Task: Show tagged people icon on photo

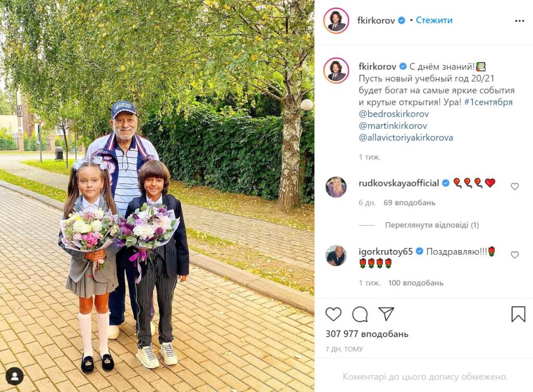Action: pos(15,376)
